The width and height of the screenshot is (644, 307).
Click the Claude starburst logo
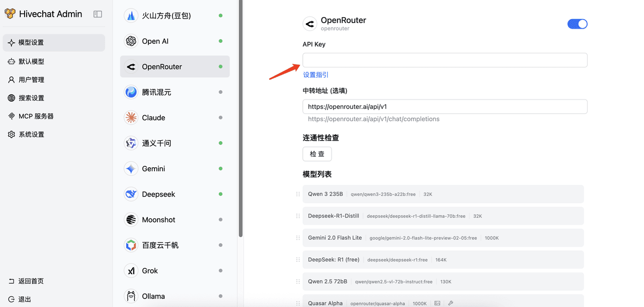(131, 118)
